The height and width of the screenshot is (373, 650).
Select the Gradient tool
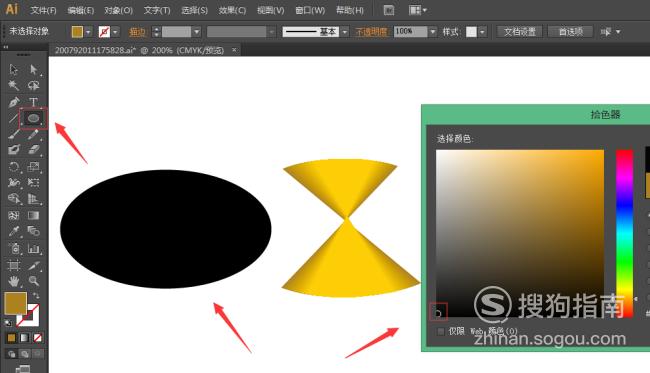pyautogui.click(x=34, y=216)
